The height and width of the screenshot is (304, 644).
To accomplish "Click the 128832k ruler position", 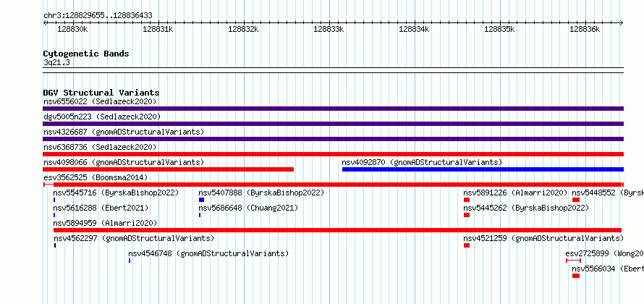I will [243, 29].
